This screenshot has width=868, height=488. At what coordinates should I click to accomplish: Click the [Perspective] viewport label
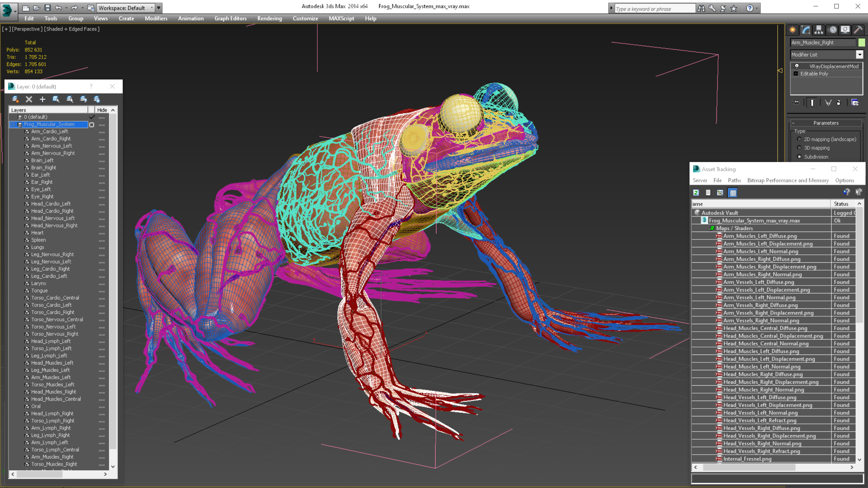coord(27,29)
